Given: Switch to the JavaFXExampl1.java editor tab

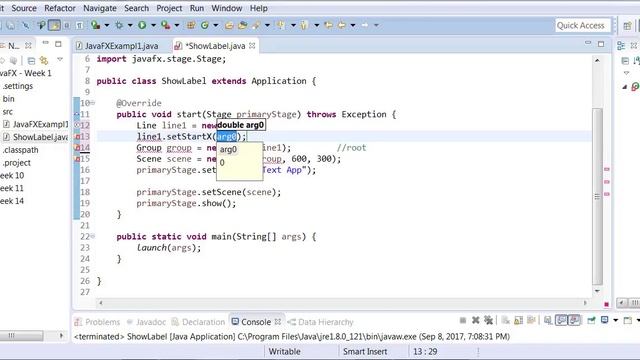Looking at the screenshot, I should click(121, 46).
